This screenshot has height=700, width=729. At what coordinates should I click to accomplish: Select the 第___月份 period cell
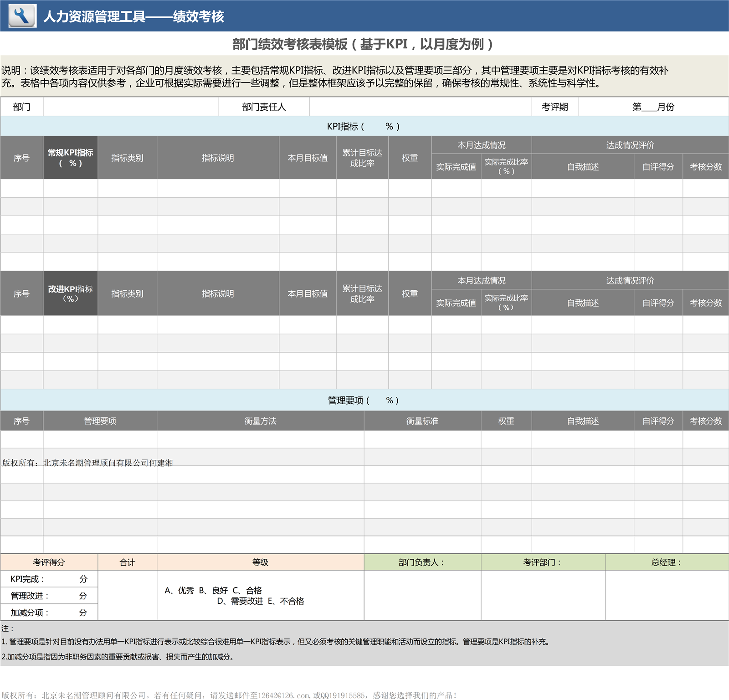click(x=653, y=107)
